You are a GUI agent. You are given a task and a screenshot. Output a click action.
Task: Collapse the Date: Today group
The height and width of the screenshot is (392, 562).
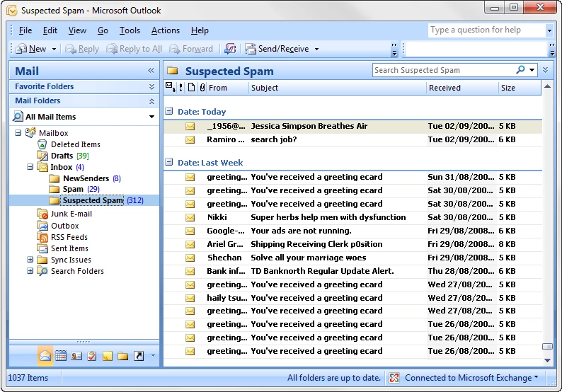(x=169, y=111)
